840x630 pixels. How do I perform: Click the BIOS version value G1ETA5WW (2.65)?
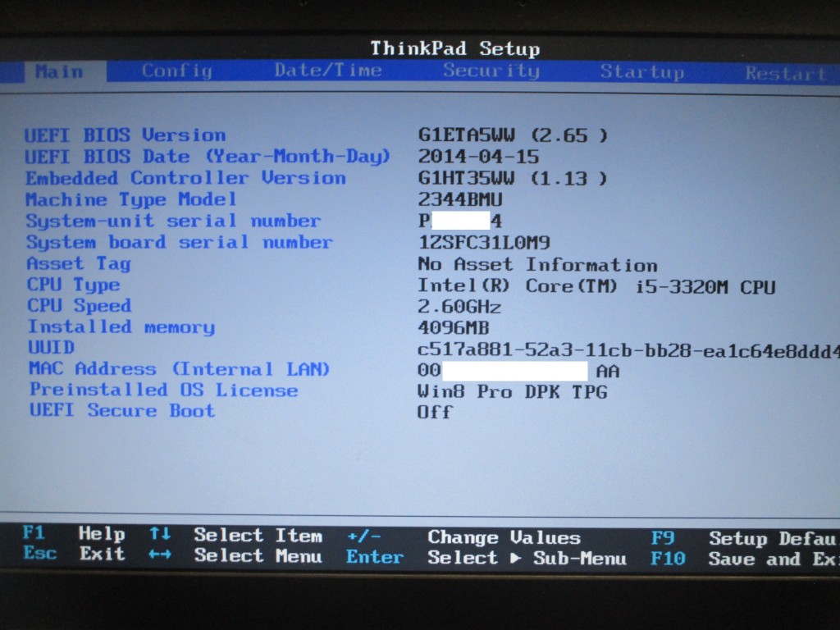pos(513,135)
